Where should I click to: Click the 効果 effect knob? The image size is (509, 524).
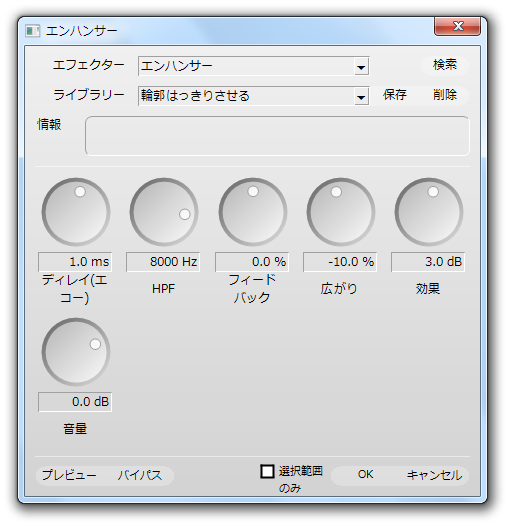tap(429, 212)
